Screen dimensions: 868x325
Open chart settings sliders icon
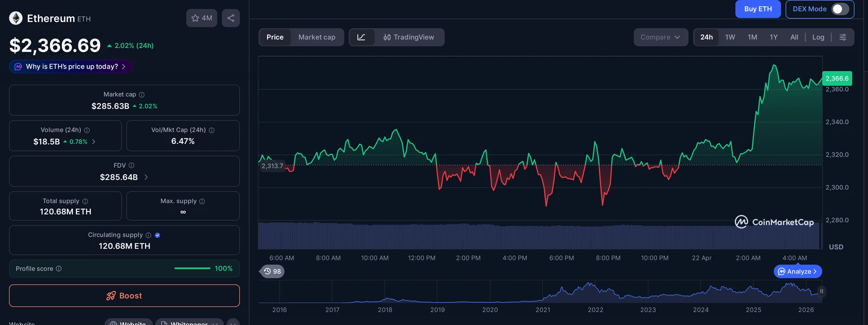click(x=843, y=37)
